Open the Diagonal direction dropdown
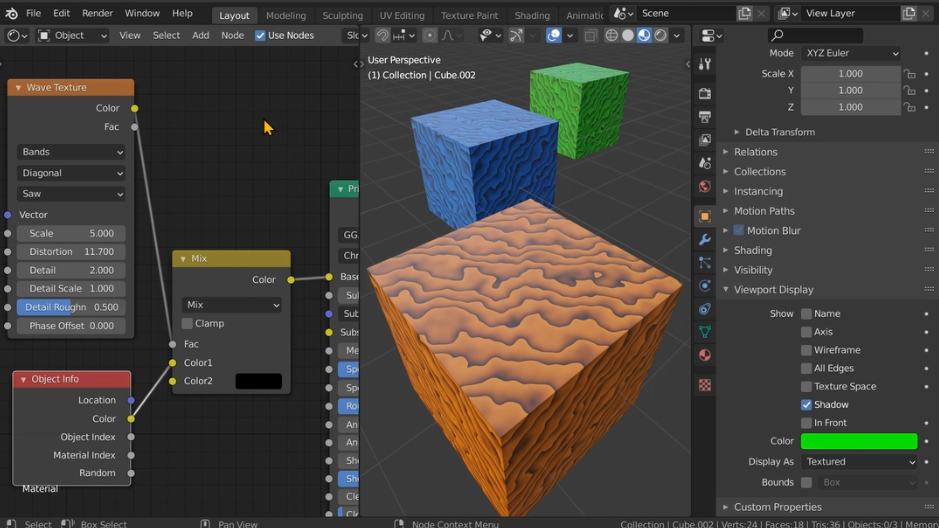 pos(71,173)
